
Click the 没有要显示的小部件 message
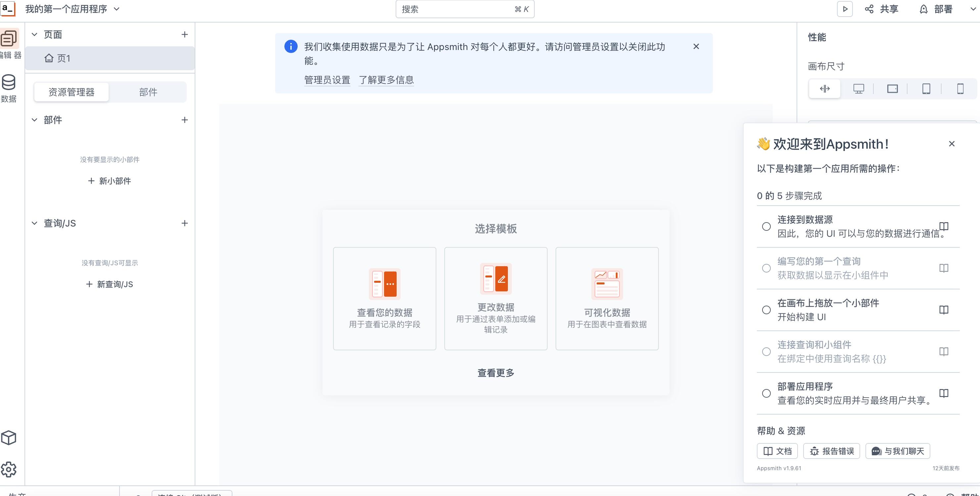110,159
